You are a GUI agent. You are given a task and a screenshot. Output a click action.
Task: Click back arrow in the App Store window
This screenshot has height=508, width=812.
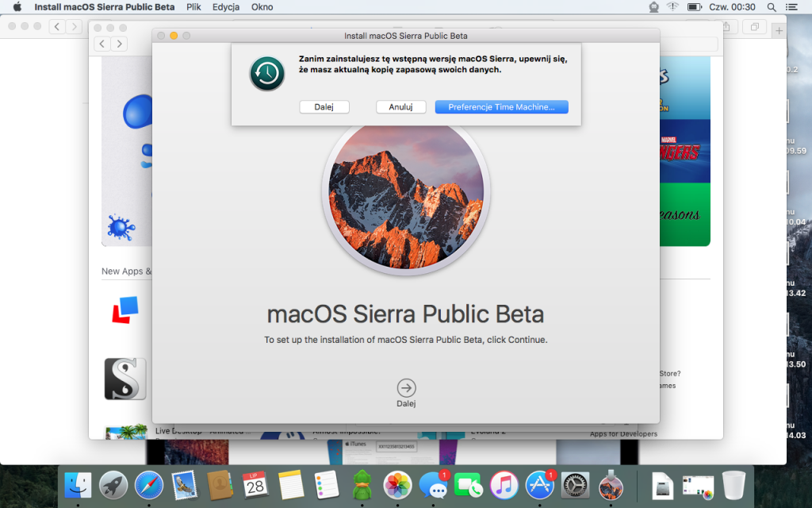102,44
